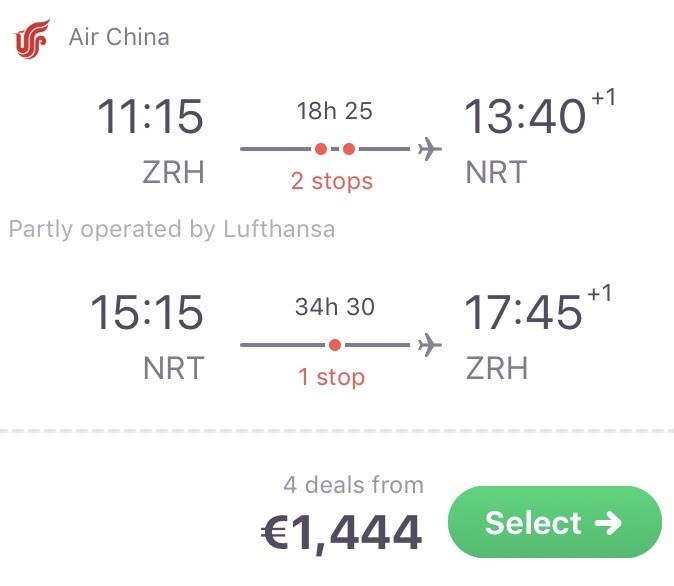Click the first red stop dot on outbound route
The image size is (674, 586).
point(321,149)
